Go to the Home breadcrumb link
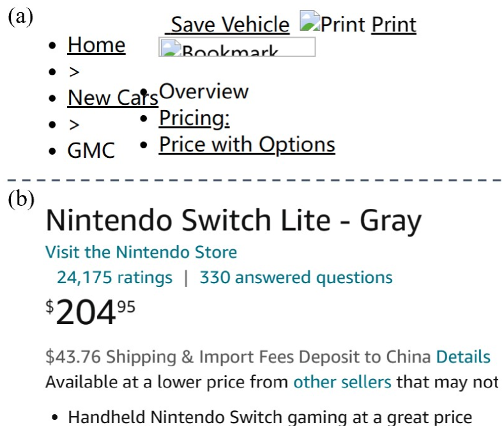This screenshot has height=427, width=504. click(96, 45)
